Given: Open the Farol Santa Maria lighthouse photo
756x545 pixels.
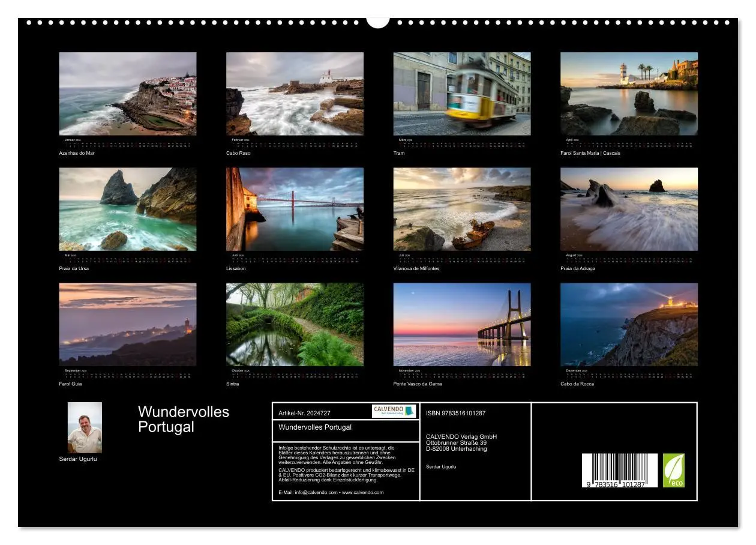Looking at the screenshot, I should point(629,94).
